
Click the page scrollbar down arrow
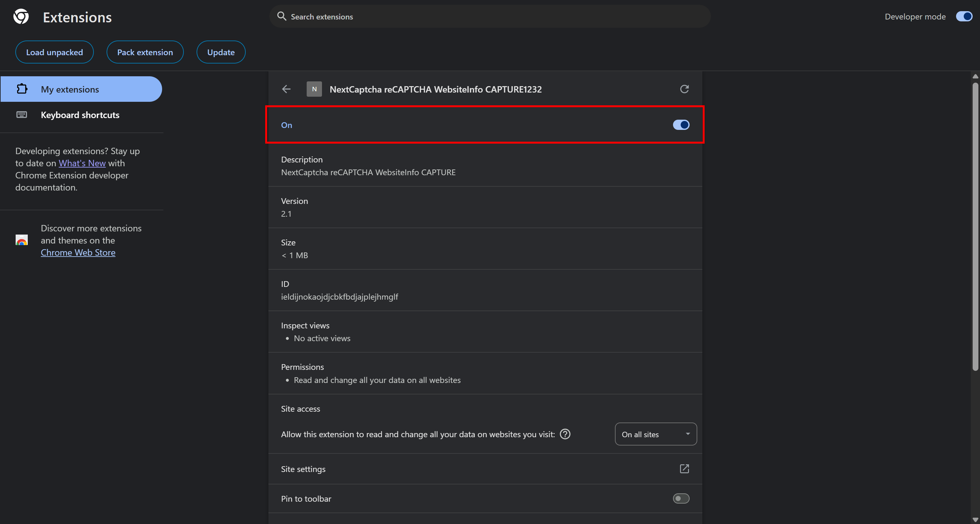click(975, 520)
